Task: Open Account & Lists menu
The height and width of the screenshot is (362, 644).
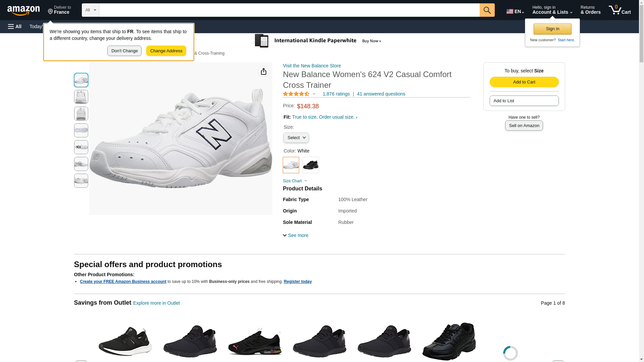Action: coord(552,10)
